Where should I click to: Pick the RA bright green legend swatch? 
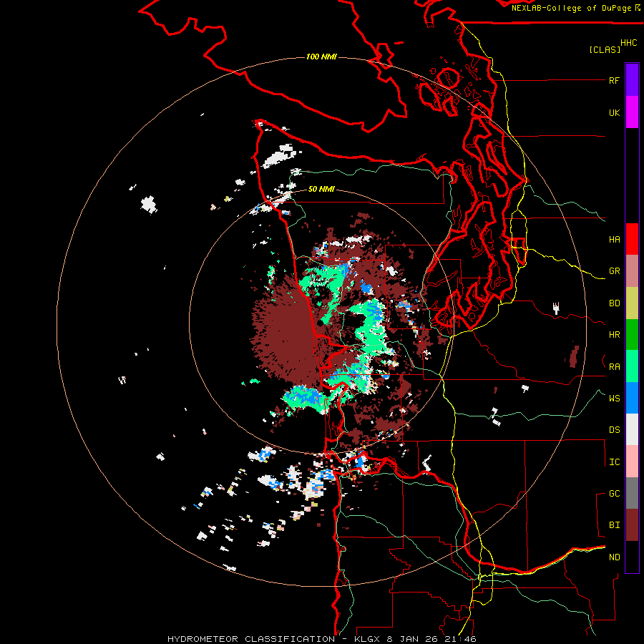pyautogui.click(x=632, y=366)
